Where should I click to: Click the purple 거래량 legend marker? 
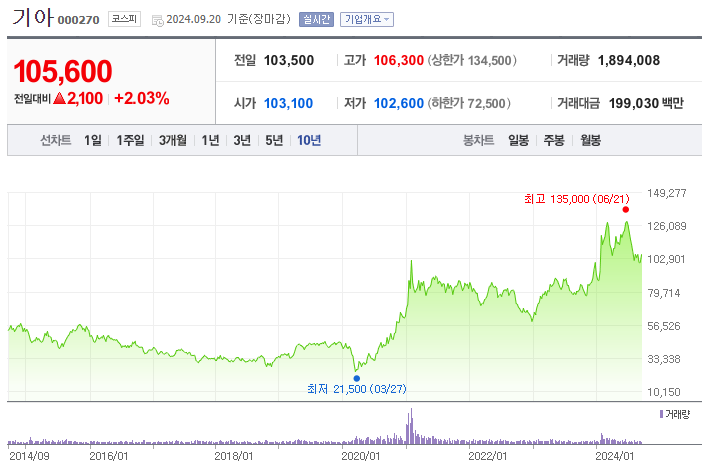click(661, 414)
